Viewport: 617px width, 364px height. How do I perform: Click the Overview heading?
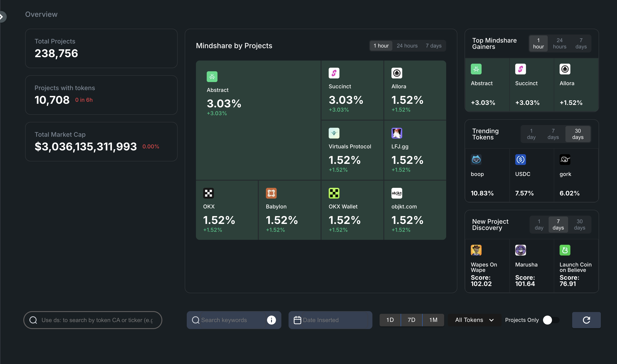point(41,14)
